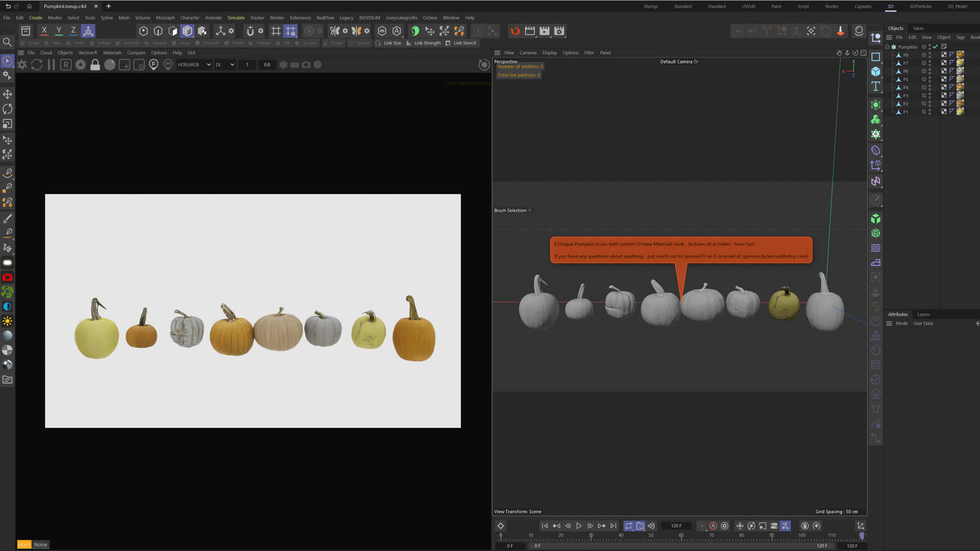Toggle the visibility dot for P5

[x=929, y=79]
